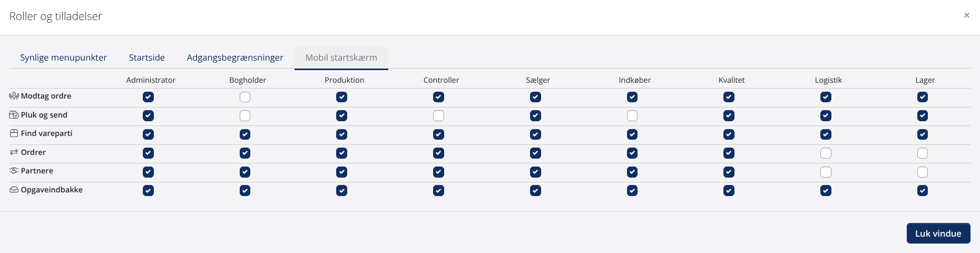Close dialog with the X icon
Screen dimensions: 980x253
(x=966, y=15)
